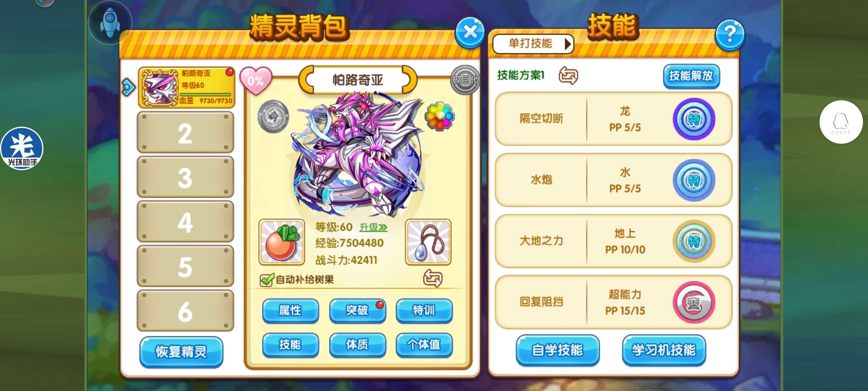Select empty sprite slot 3
Screen dimensions: 868x391
point(185,177)
